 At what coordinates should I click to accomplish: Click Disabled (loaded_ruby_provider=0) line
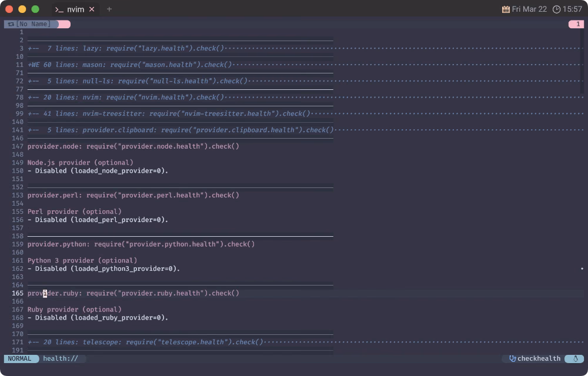pyautogui.click(x=98, y=318)
